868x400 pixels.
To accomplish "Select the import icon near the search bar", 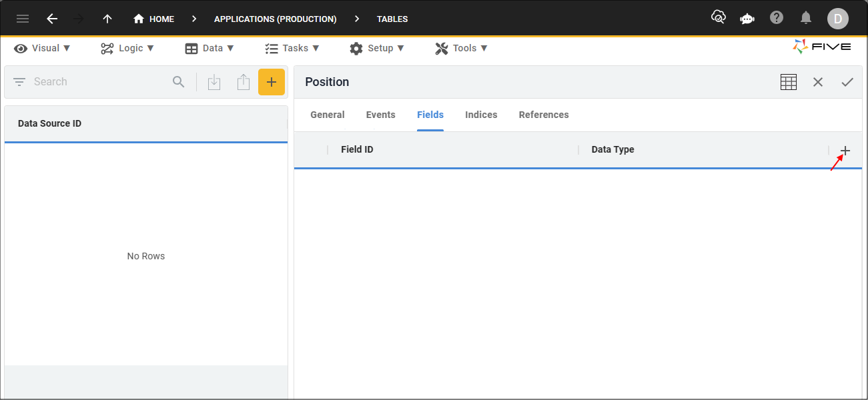I will click(x=213, y=81).
